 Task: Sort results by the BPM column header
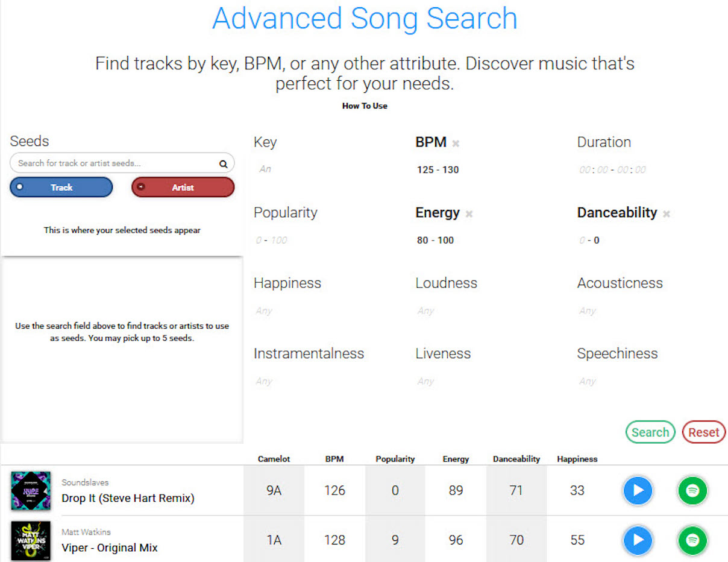pos(335,459)
